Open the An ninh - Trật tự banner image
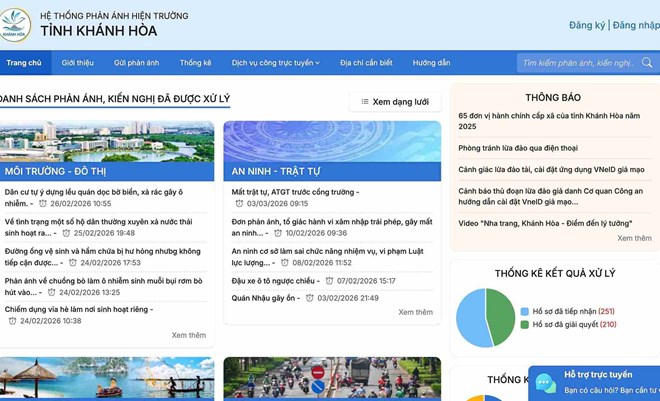Viewport: 660px width, 401px height. click(332, 142)
